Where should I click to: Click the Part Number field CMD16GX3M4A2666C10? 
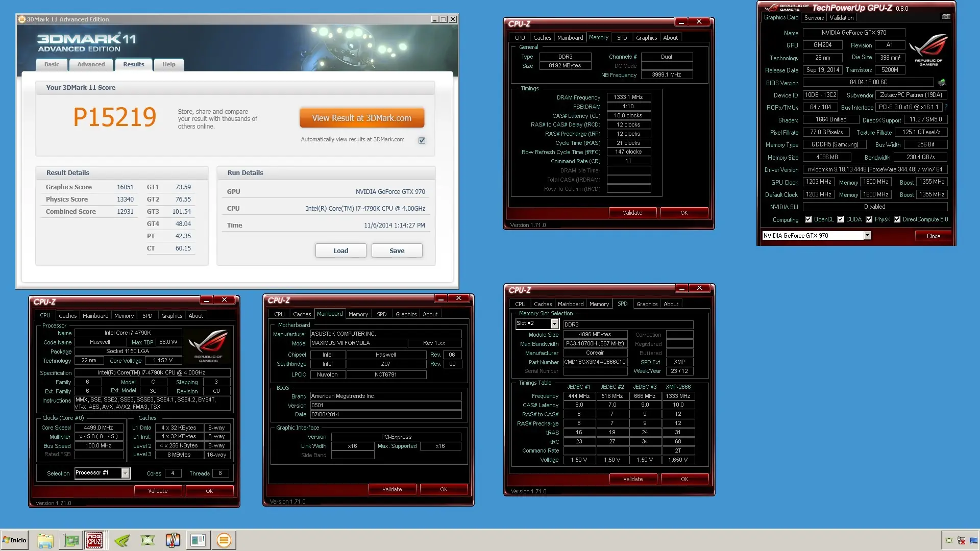[x=595, y=362]
